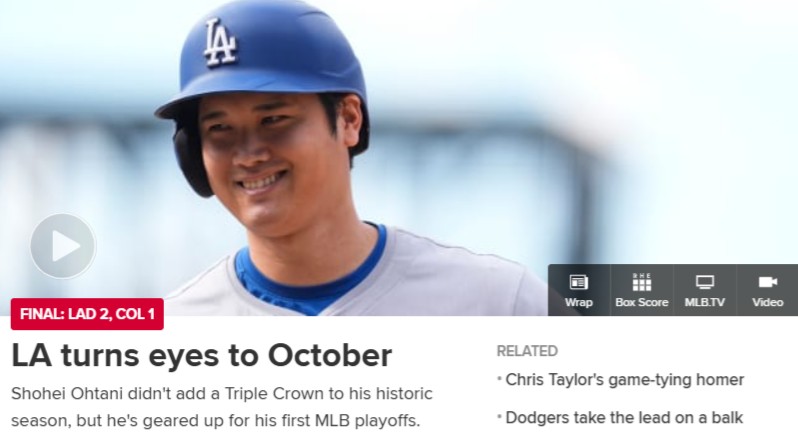Click the bullet before Chris Taylor's link

point(500,379)
